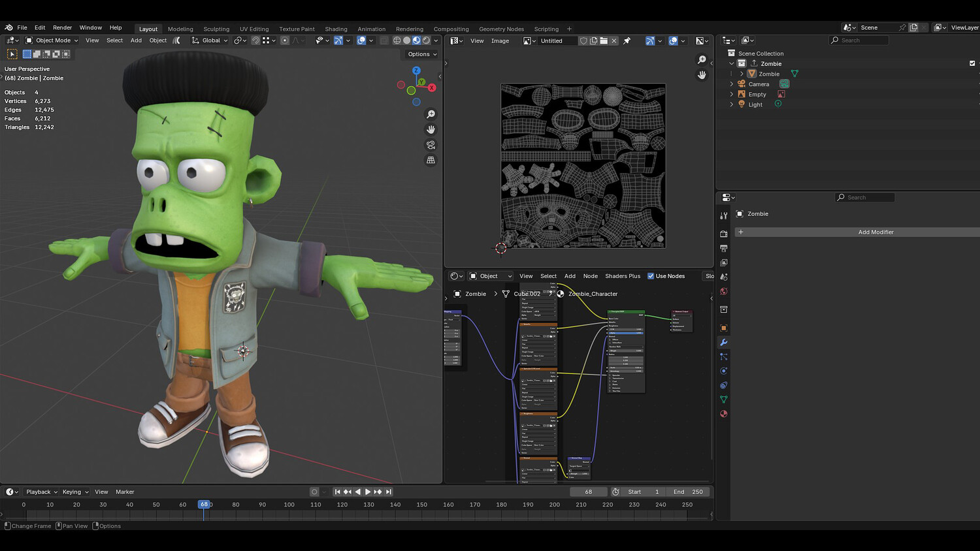Screen dimensions: 980x551
Task: Toggle the camera view icon in viewport
Action: 431,145
